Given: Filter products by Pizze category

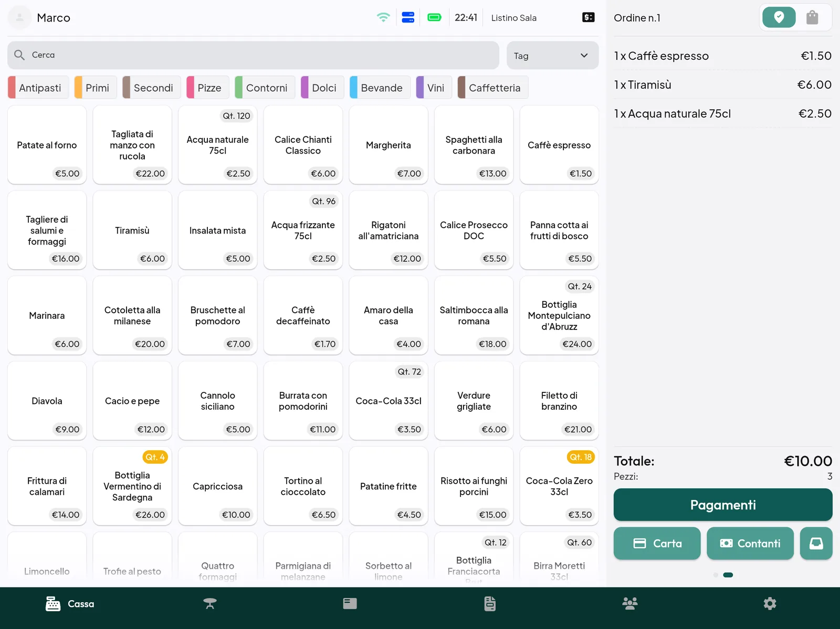Looking at the screenshot, I should coord(208,88).
